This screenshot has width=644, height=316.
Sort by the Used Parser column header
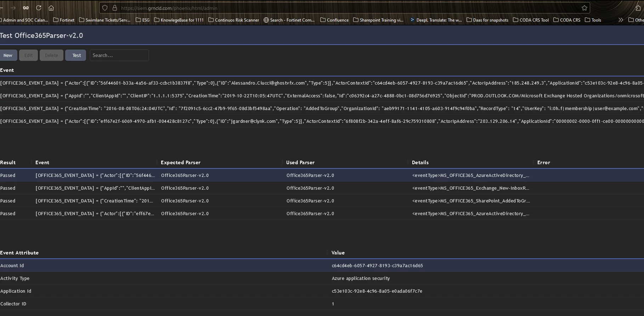[300, 162]
